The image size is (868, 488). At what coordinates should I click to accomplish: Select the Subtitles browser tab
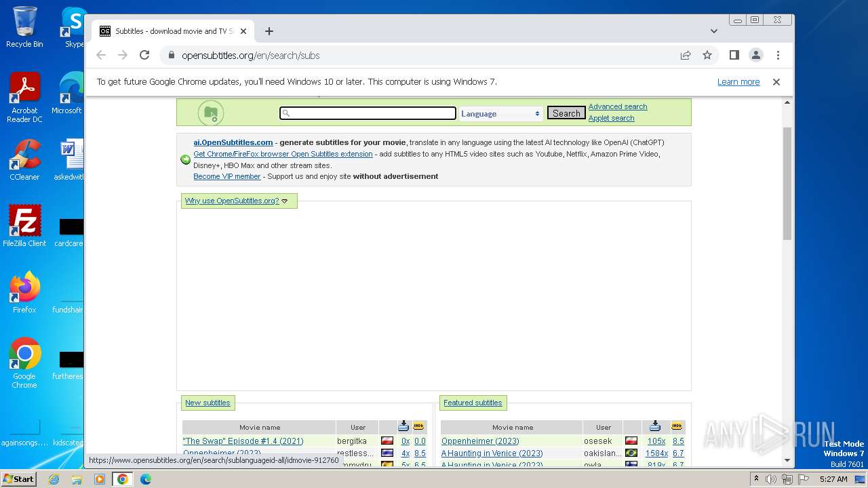(x=173, y=31)
